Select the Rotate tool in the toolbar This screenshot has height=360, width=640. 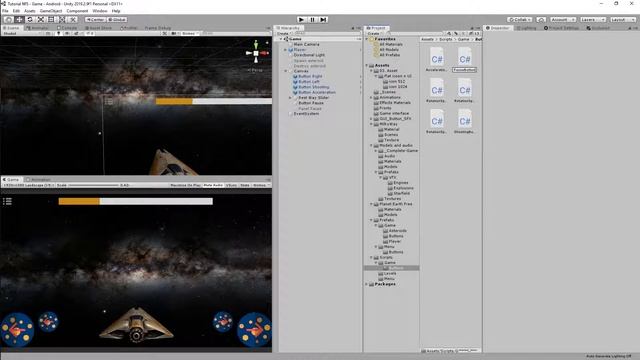pyautogui.click(x=30, y=20)
